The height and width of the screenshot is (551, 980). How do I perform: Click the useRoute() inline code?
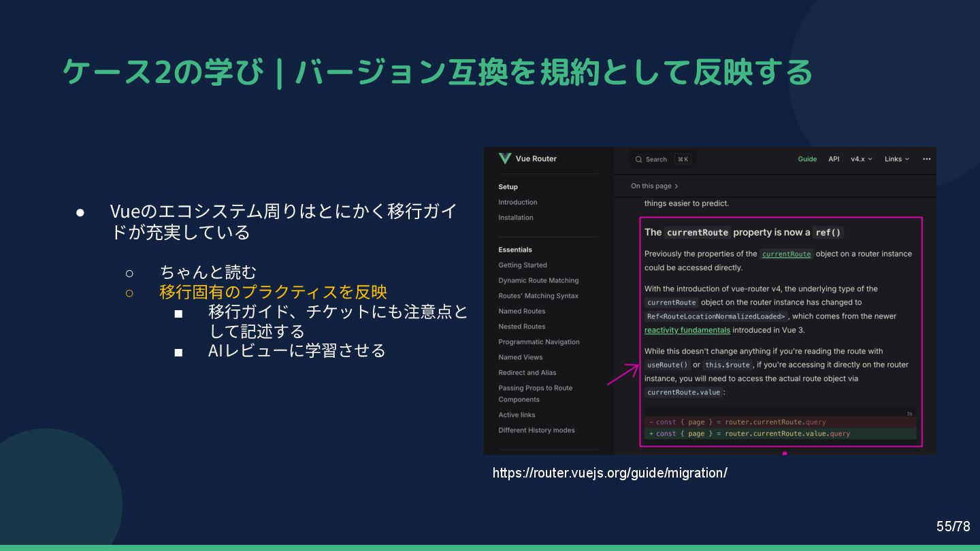point(668,365)
